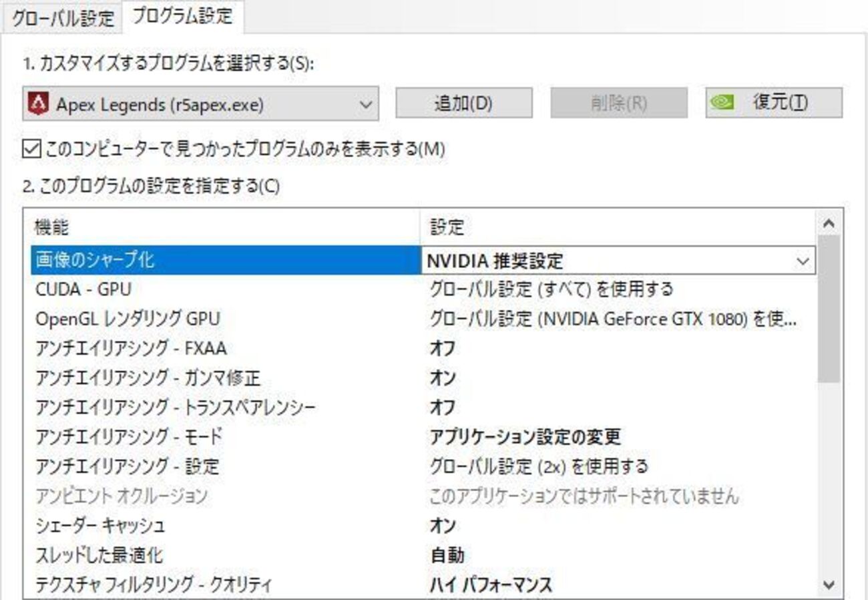Select the スレッドした最適化 row
Viewport: 868px width, 600px height.
tap(423, 555)
